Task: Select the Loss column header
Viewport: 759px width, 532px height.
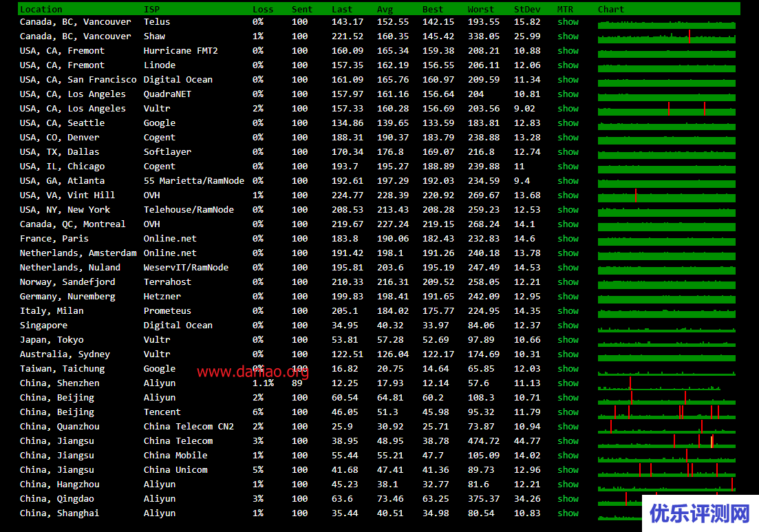Action: 263,9
